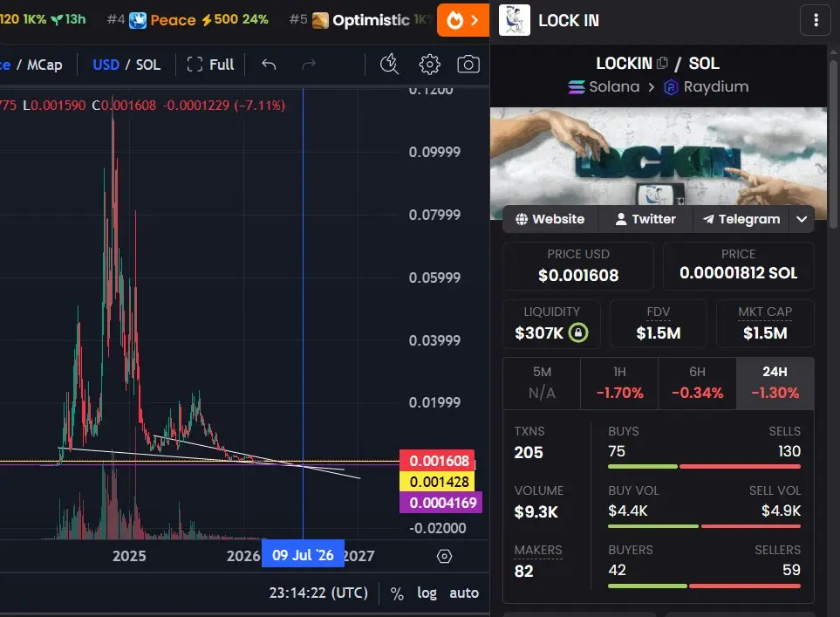The width and height of the screenshot is (840, 617).
Task: Open the chart time axis settings icon
Action: (x=444, y=557)
